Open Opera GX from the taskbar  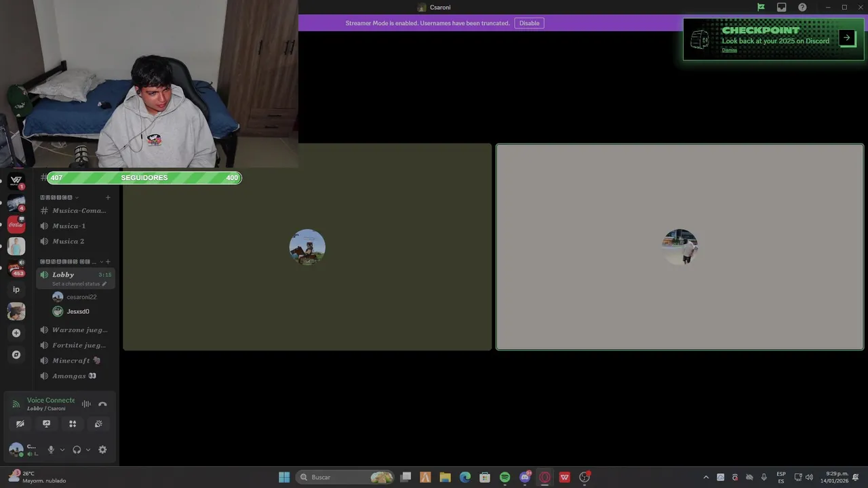(545, 477)
